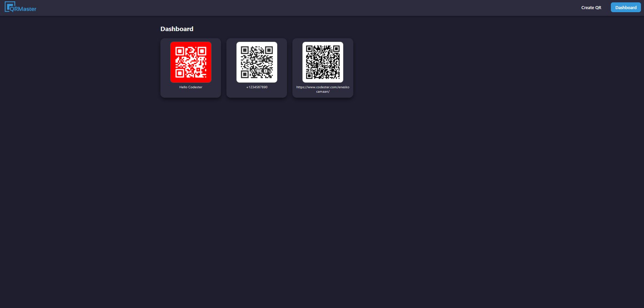Screen dimensions: 644x308
Task: Click the '+1234567890' caption text
Action: click(257, 87)
